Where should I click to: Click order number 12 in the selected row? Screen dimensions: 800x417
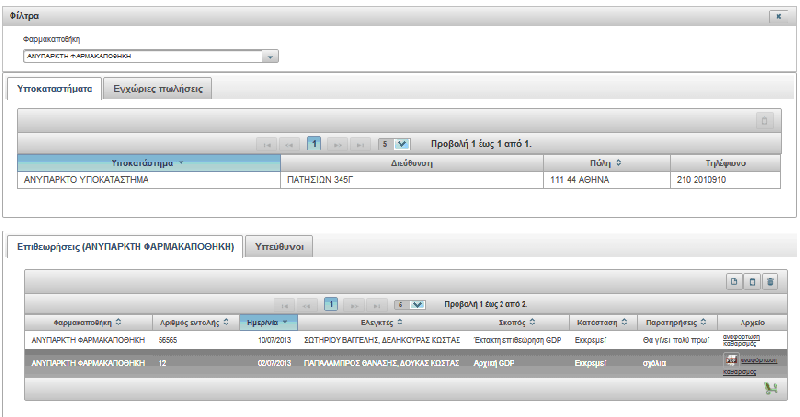pos(162,363)
